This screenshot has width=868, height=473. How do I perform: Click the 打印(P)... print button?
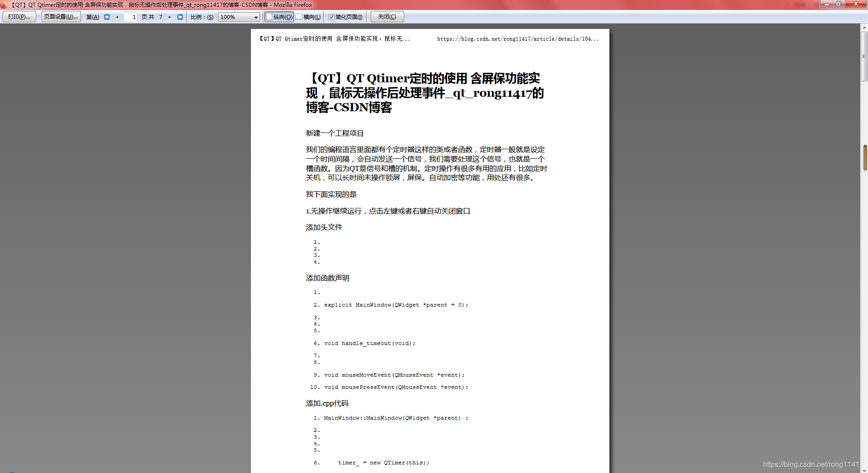click(x=19, y=17)
